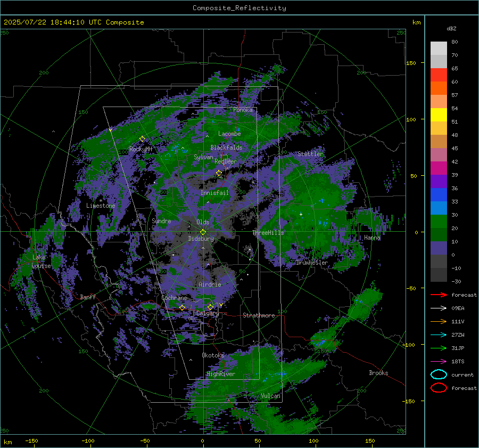Click the Calgary city label
Screen dimensions: 479x448
pos(208,313)
